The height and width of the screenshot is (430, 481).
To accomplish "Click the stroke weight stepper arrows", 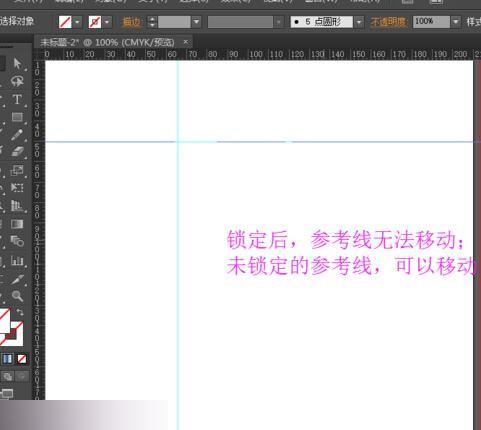I will coord(152,22).
